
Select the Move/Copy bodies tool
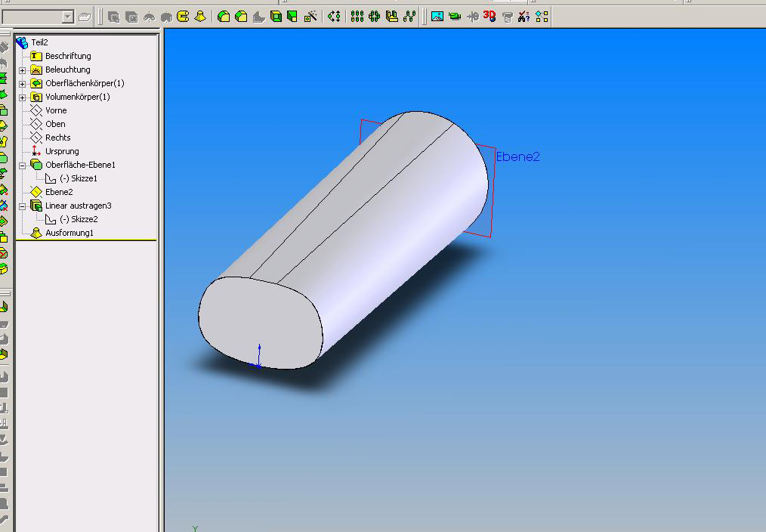coord(334,17)
